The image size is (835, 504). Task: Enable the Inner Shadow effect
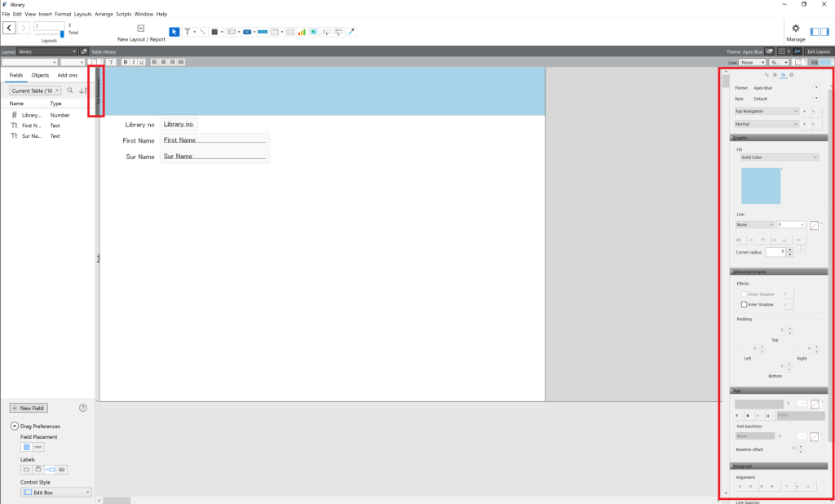pyautogui.click(x=743, y=304)
